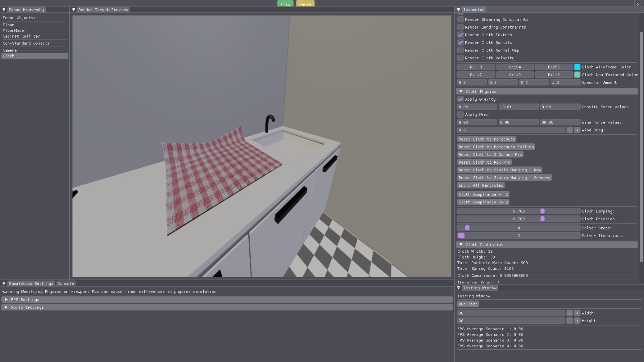Select FloorModel in Scene Hierarchy

click(x=14, y=30)
